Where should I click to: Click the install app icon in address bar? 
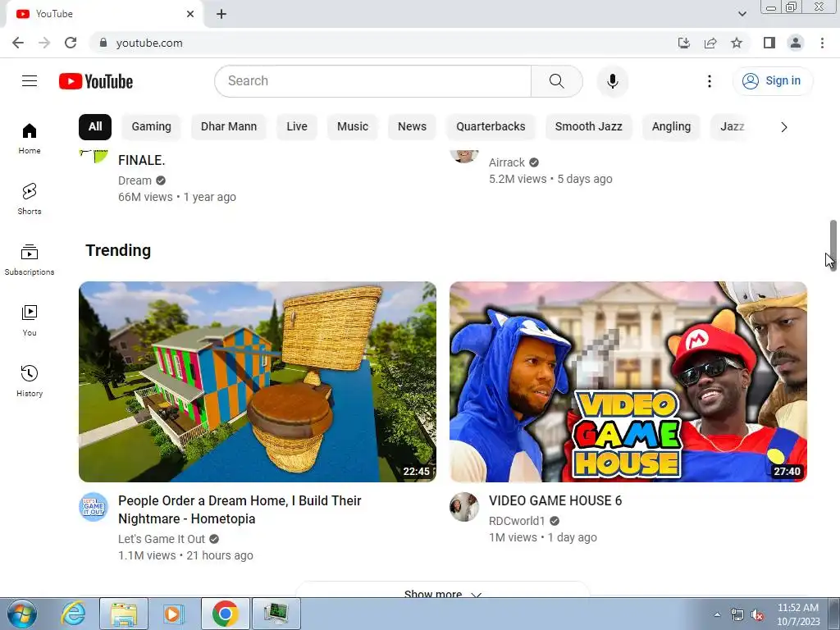[x=684, y=43]
